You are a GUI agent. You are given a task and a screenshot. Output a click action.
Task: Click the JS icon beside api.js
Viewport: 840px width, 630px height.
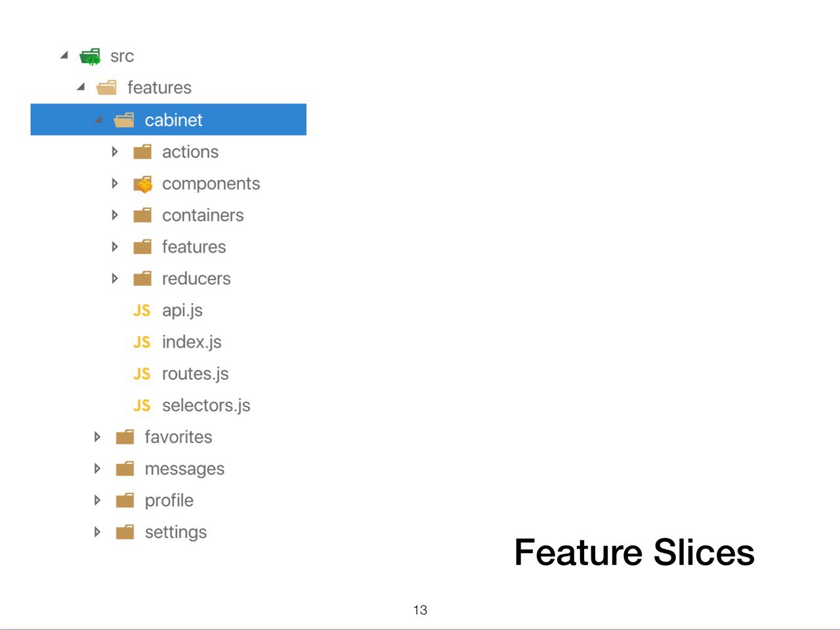pyautogui.click(x=142, y=310)
